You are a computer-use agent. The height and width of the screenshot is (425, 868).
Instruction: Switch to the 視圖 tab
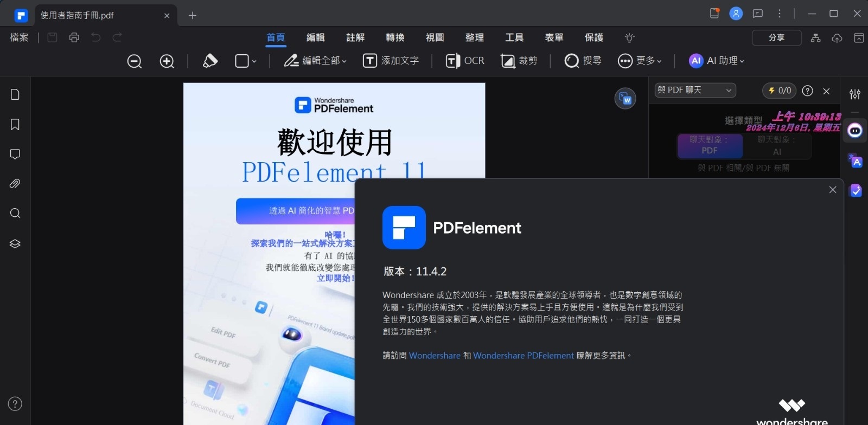435,37
